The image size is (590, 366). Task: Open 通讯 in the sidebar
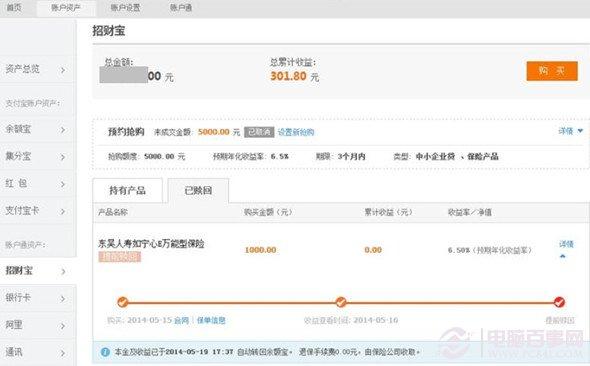[x=14, y=352]
